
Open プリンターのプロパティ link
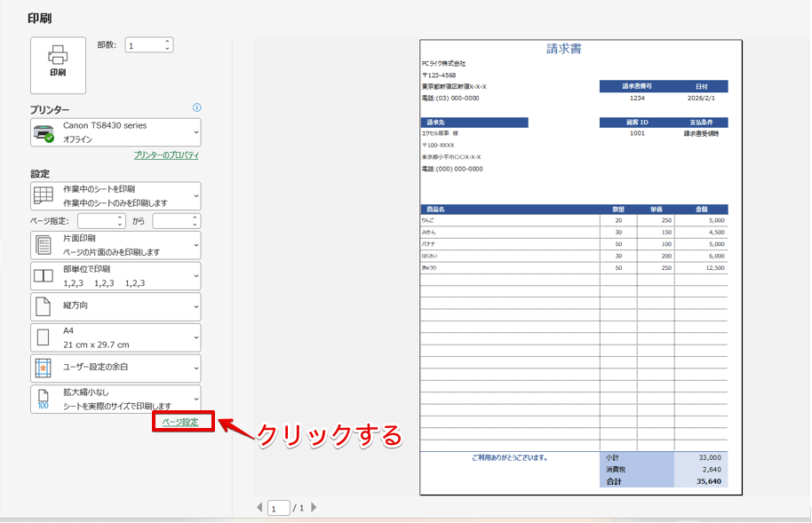pos(166,155)
